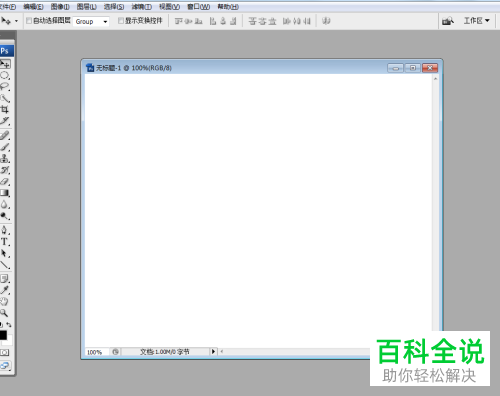
Task: Click the Photoshop Ps logo in toolbox
Action: (6, 51)
